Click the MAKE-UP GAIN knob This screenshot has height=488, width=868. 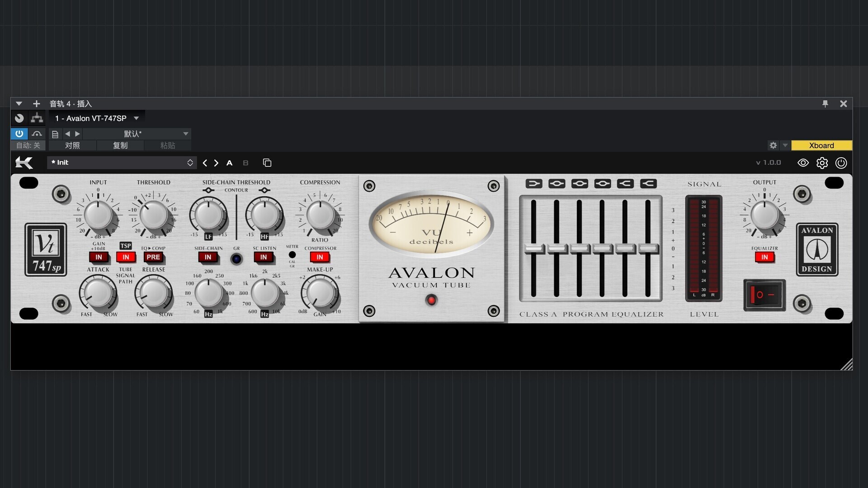(320, 292)
